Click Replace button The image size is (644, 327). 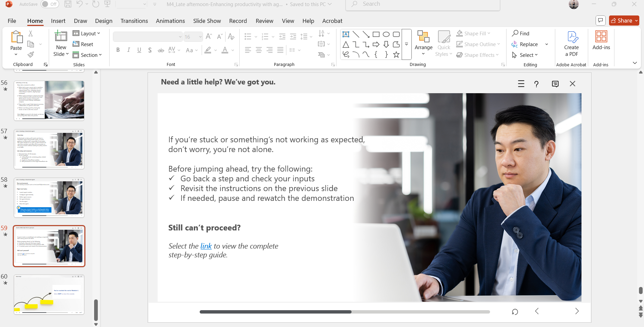[x=525, y=44]
